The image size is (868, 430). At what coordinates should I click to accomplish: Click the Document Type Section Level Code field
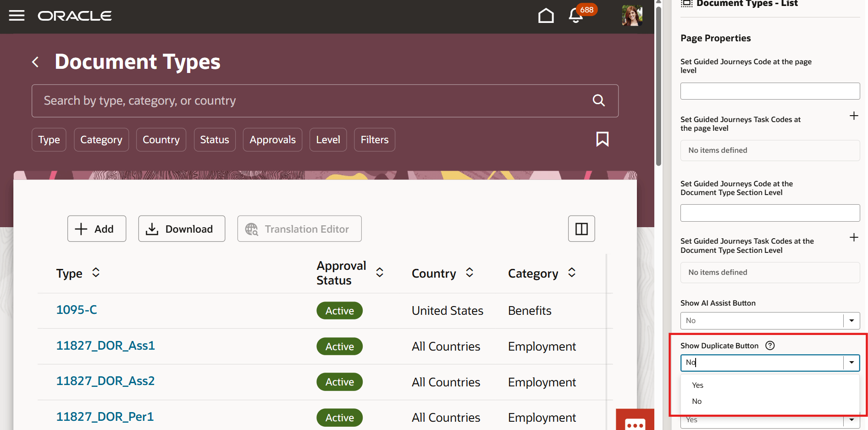coord(770,213)
